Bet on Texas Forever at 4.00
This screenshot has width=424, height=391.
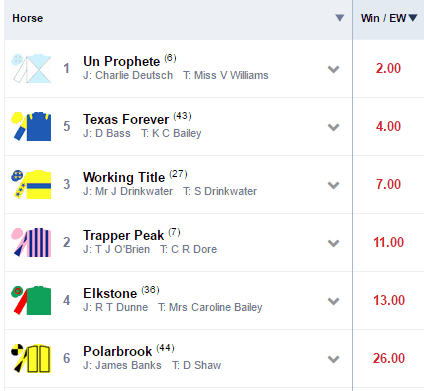point(388,126)
